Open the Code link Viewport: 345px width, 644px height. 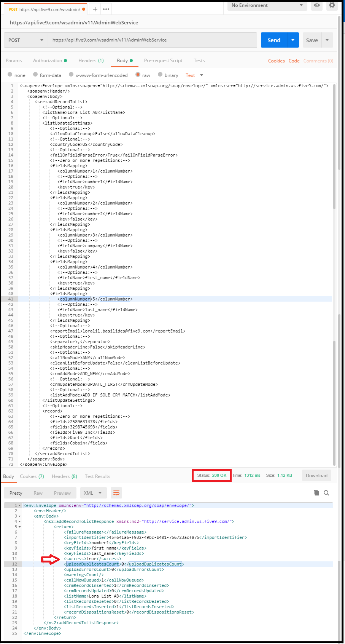(x=294, y=61)
